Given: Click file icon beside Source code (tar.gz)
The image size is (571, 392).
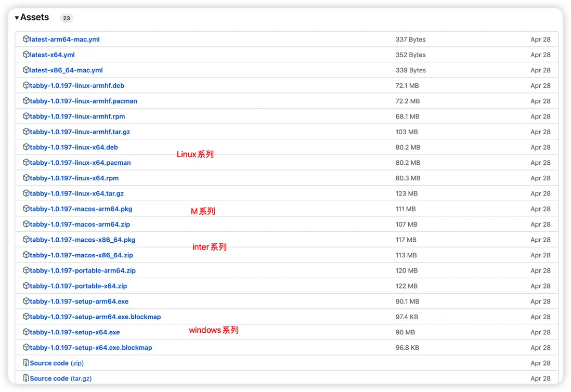Looking at the screenshot, I should click(x=26, y=378).
